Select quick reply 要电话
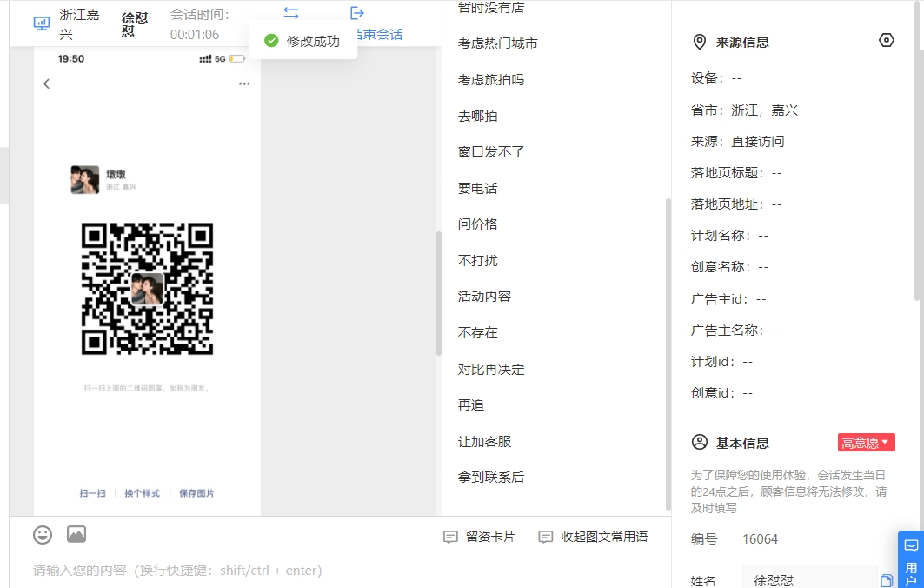This screenshot has height=588, width=924. coord(478,189)
